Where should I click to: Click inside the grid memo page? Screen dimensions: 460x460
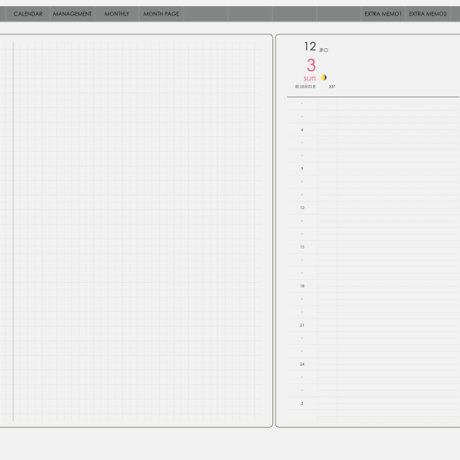tap(137, 231)
